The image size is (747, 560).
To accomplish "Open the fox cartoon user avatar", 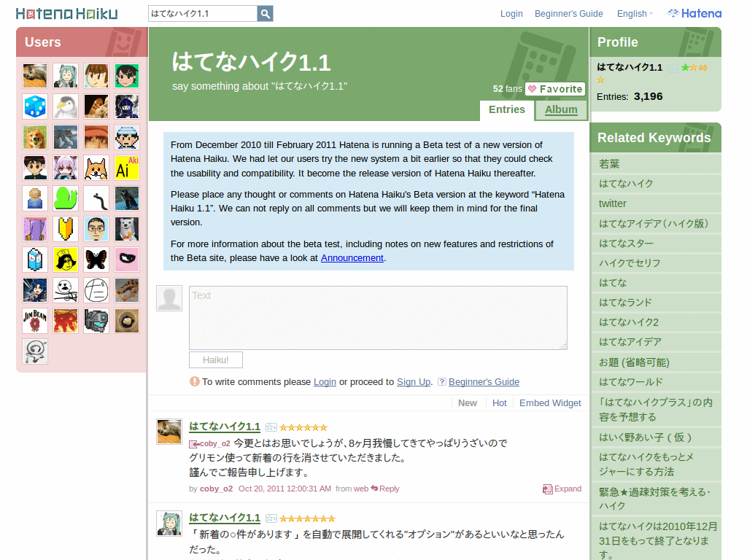I will (96, 168).
